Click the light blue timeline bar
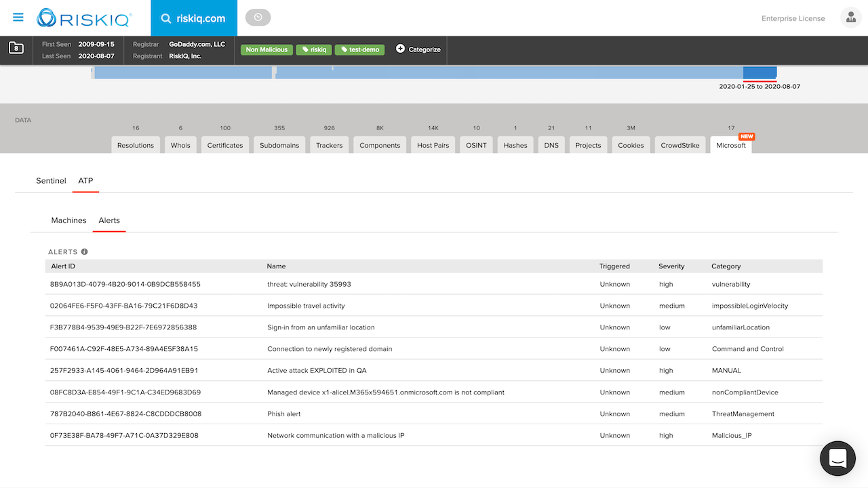The height and width of the screenshot is (488, 868). click(x=418, y=73)
